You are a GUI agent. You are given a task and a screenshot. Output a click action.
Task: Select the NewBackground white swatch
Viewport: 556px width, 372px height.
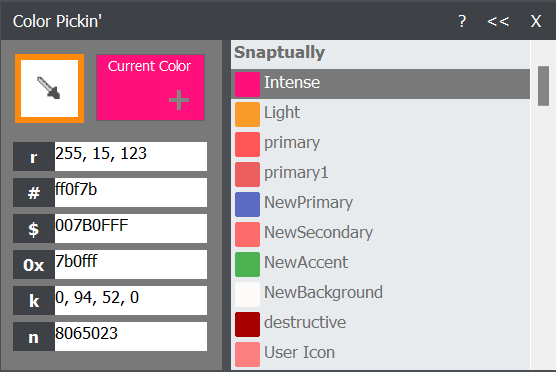(x=247, y=294)
